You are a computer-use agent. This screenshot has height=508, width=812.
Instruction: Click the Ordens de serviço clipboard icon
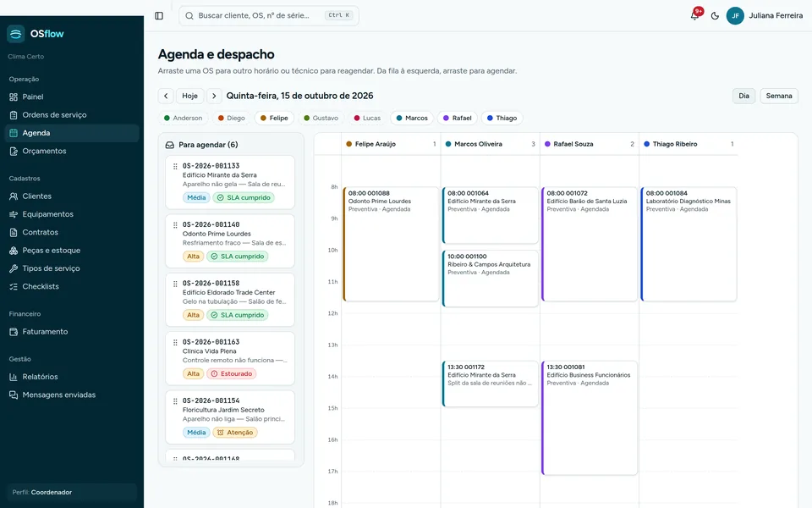click(14, 115)
